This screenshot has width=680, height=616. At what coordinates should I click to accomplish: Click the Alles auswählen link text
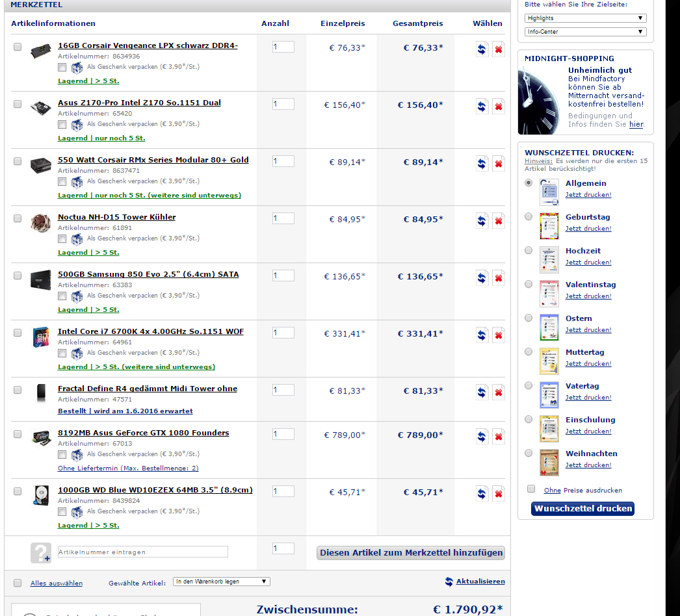tap(57, 584)
